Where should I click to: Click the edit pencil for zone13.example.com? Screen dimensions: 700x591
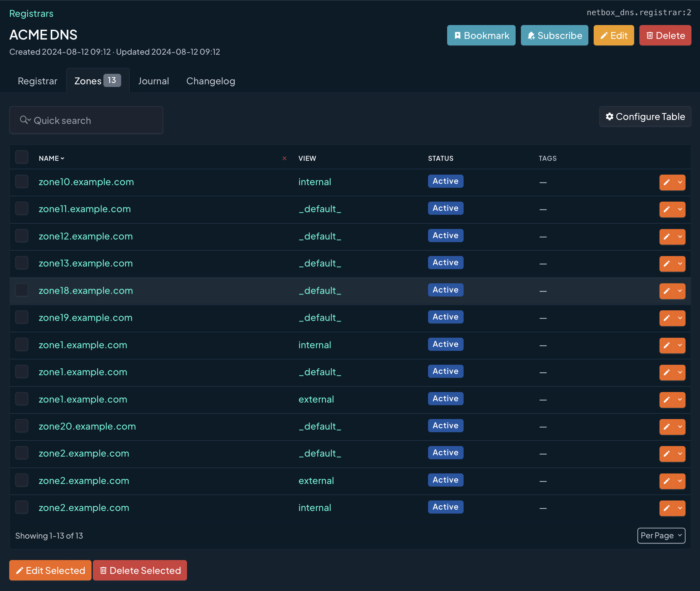tap(667, 264)
